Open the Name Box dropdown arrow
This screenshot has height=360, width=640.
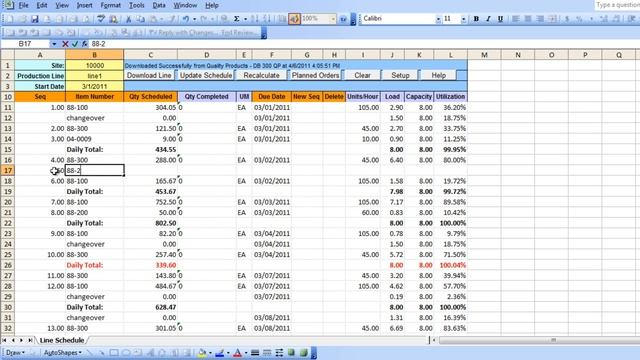[54, 44]
